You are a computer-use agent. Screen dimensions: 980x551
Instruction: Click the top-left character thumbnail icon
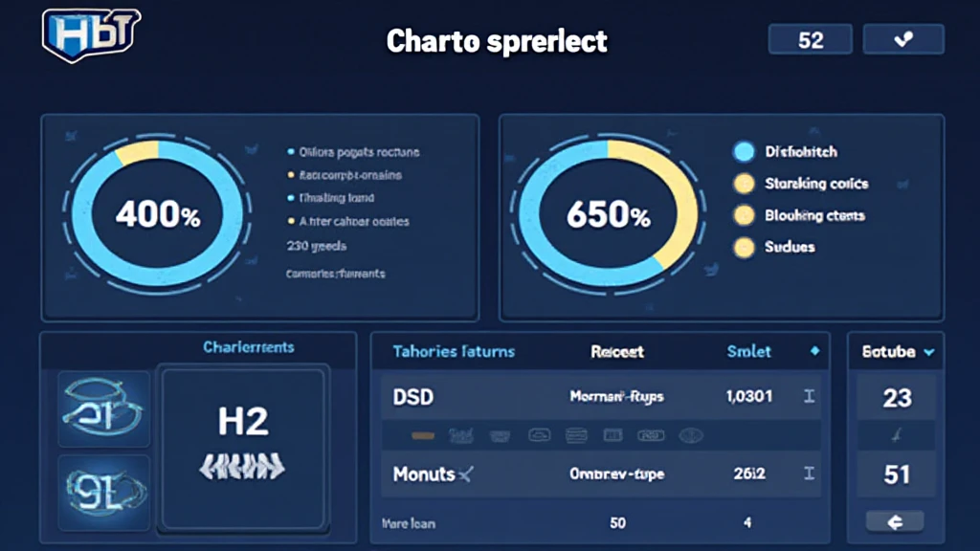point(103,408)
